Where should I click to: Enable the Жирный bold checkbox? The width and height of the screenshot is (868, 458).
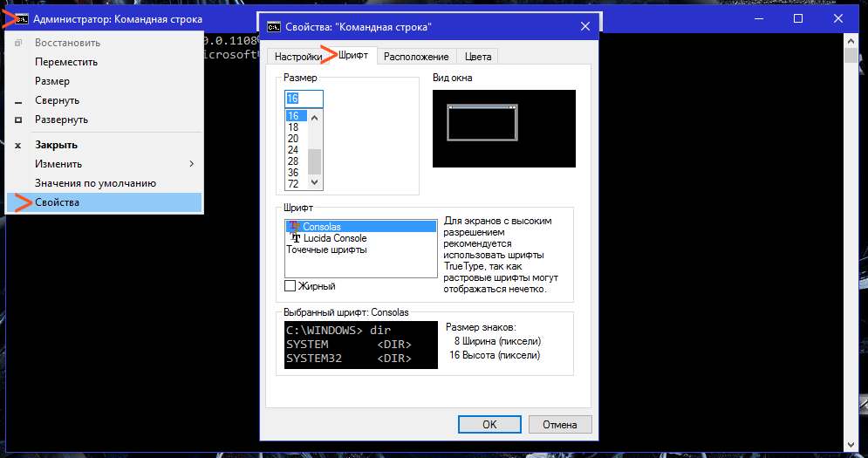pos(290,286)
